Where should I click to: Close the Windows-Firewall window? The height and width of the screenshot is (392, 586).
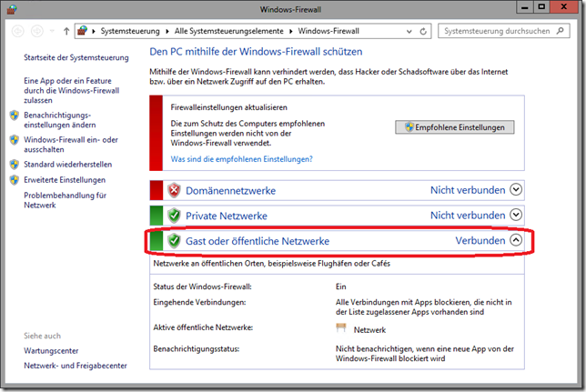point(564,7)
